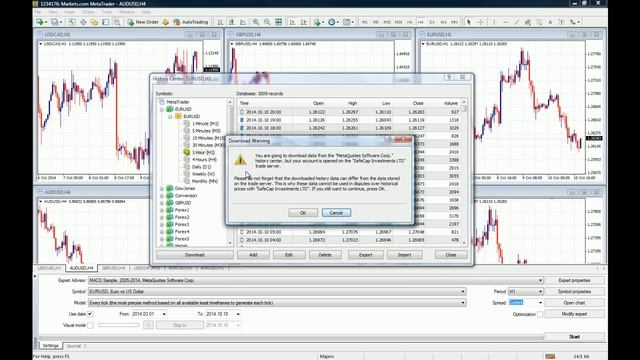
Task: Click Export in History Center
Action: point(366,255)
